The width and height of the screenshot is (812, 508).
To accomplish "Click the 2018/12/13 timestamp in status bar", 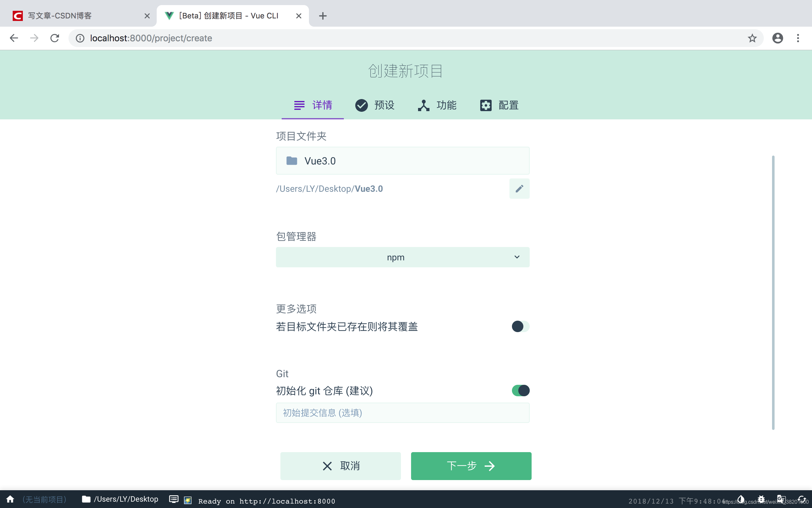I will tap(676, 501).
